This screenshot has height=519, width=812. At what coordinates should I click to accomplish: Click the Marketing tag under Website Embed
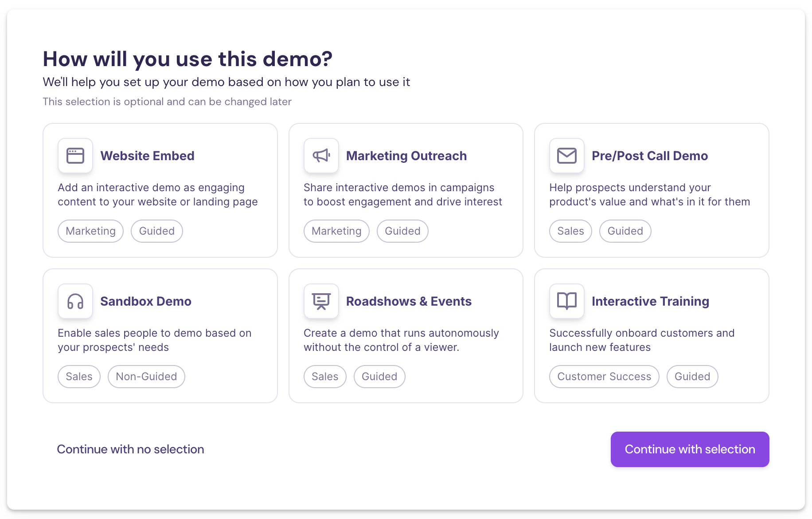pos(90,231)
